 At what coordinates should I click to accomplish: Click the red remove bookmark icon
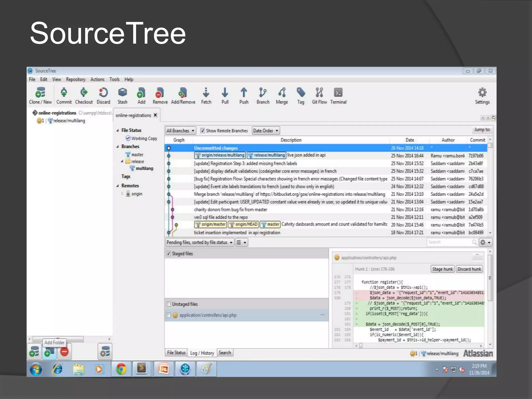(x=64, y=352)
